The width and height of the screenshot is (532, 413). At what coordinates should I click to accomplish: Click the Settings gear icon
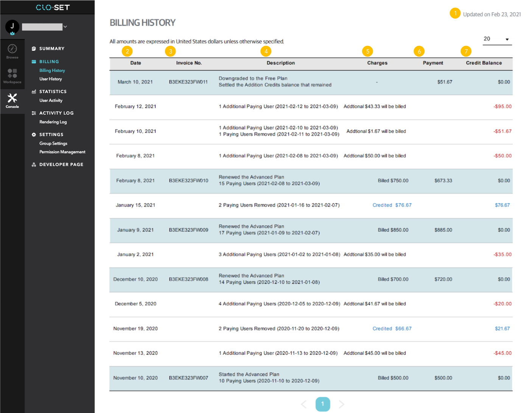(x=34, y=135)
